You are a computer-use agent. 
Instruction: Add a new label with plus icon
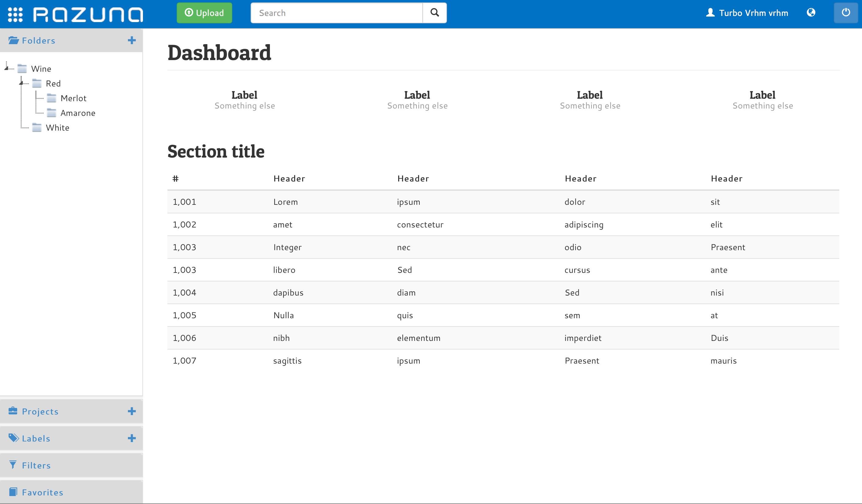[132, 438]
